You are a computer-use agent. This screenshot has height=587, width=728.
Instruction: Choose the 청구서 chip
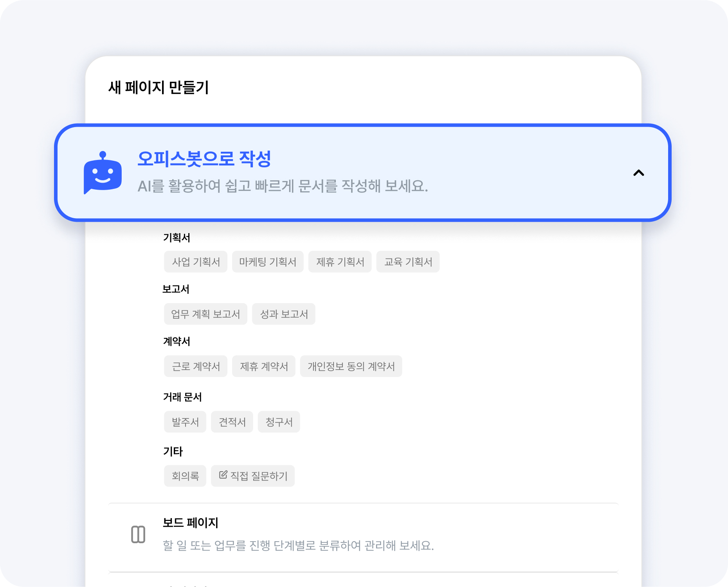click(279, 422)
